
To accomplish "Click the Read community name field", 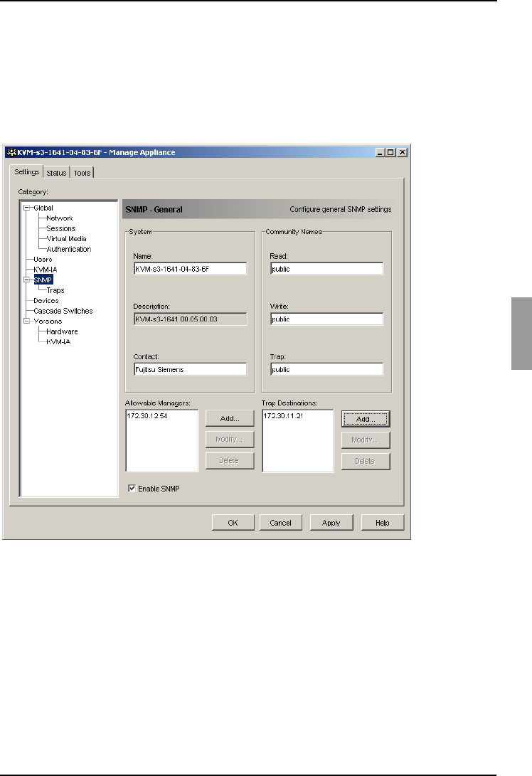I will (326, 269).
